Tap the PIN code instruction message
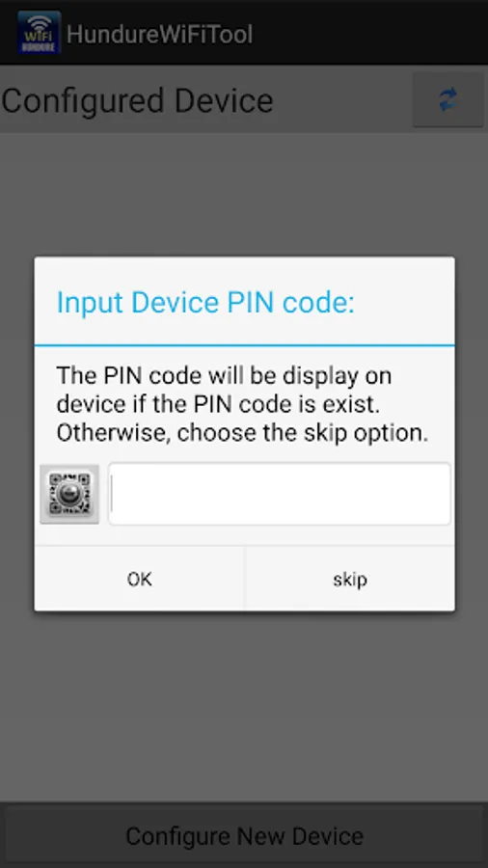 pos(242,405)
